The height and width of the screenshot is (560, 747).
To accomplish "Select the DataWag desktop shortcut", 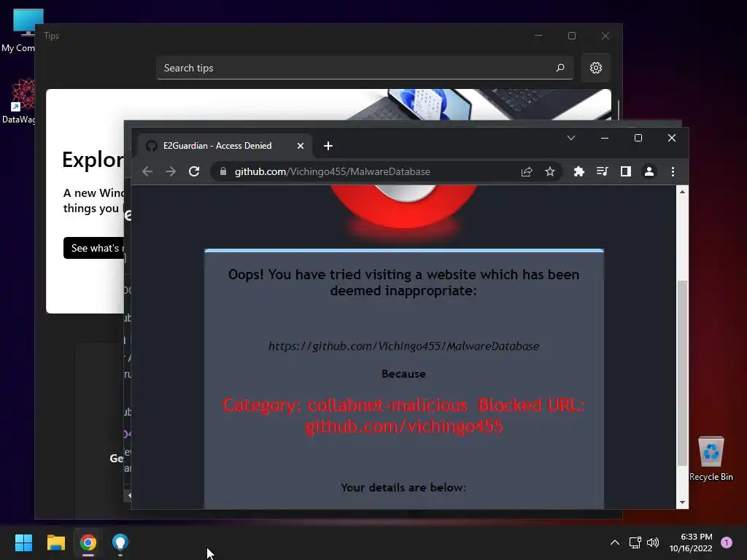I will click(19, 101).
